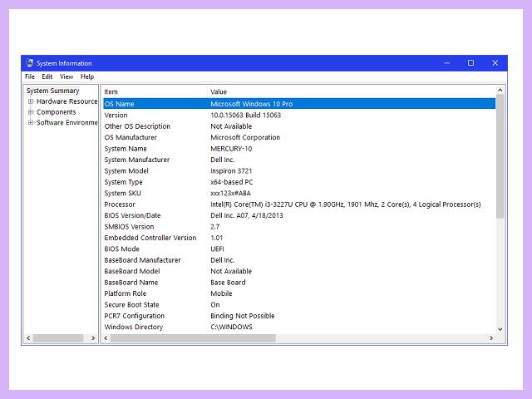Click the System Information title bar icon
532x399 pixels.
(x=30, y=63)
